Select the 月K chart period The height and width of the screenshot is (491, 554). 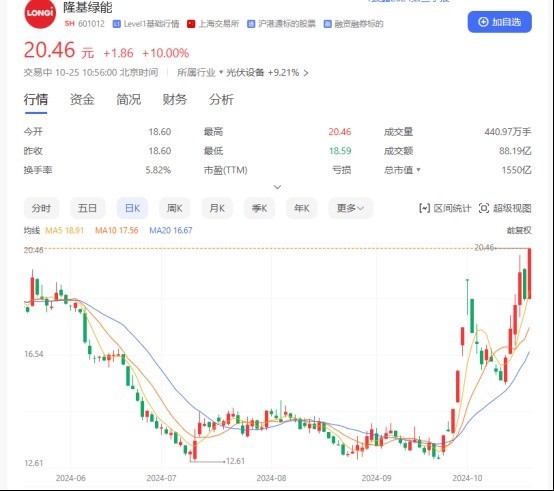click(217, 208)
